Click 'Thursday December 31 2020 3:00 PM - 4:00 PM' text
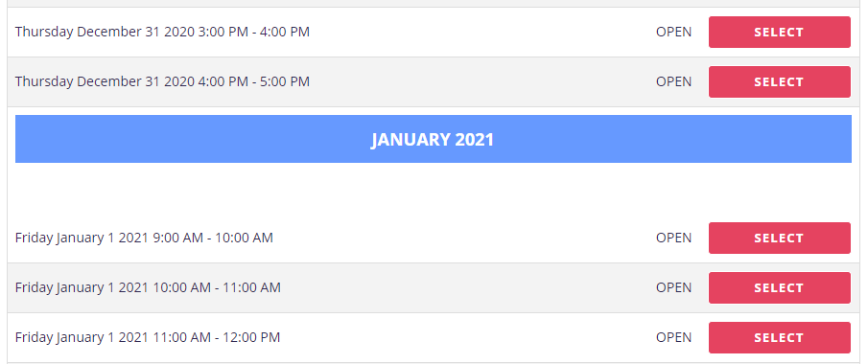868x364 pixels. 162,32
